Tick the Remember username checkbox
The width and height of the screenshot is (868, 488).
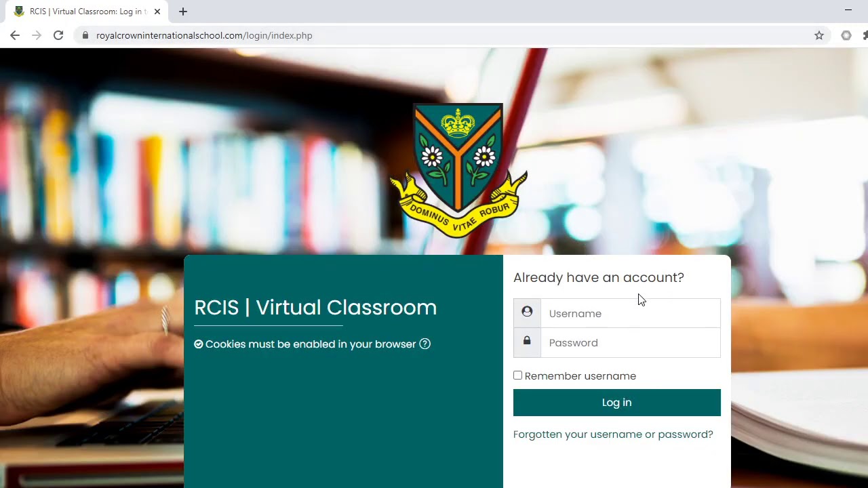pos(518,375)
